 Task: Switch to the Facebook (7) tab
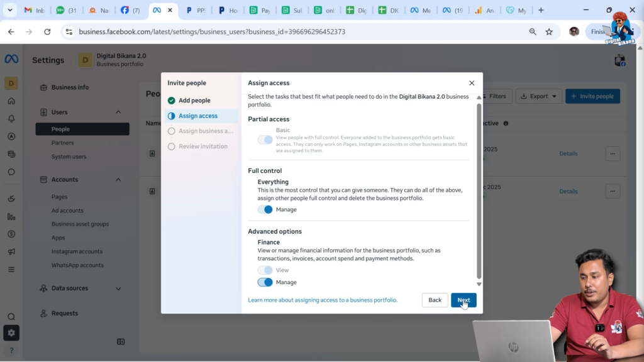pyautogui.click(x=130, y=10)
